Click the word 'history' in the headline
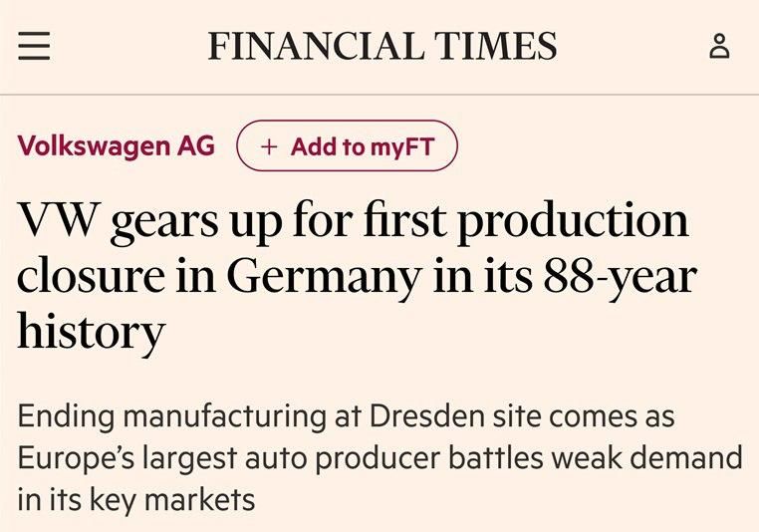Image resolution: width=759 pixels, height=532 pixels. point(91,332)
